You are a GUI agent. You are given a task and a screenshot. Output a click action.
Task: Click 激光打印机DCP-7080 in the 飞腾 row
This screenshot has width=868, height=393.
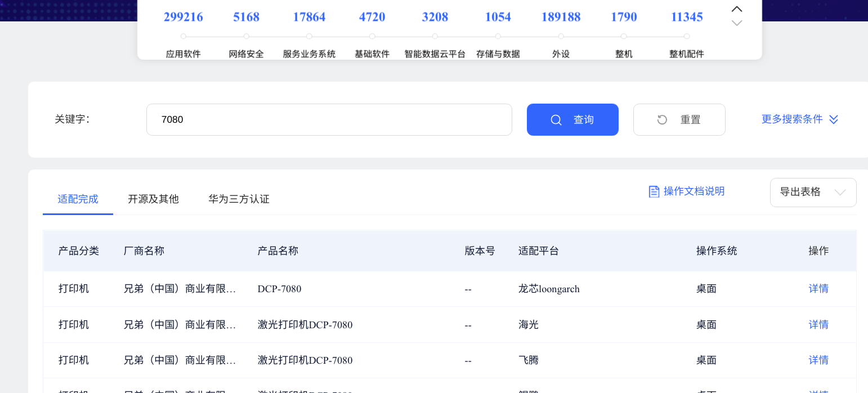coord(305,360)
